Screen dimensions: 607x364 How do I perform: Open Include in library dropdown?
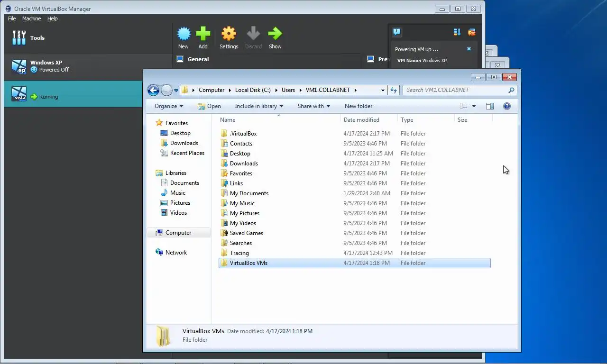[x=259, y=106]
